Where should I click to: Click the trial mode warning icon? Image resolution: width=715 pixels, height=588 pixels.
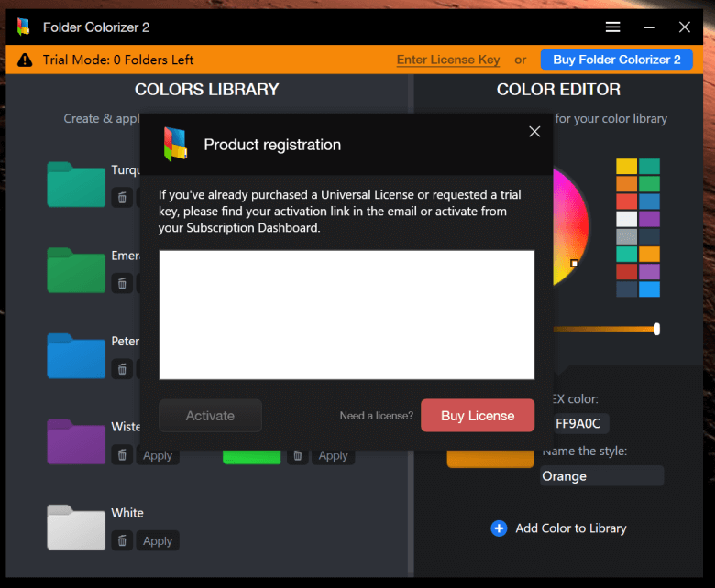[x=25, y=60]
